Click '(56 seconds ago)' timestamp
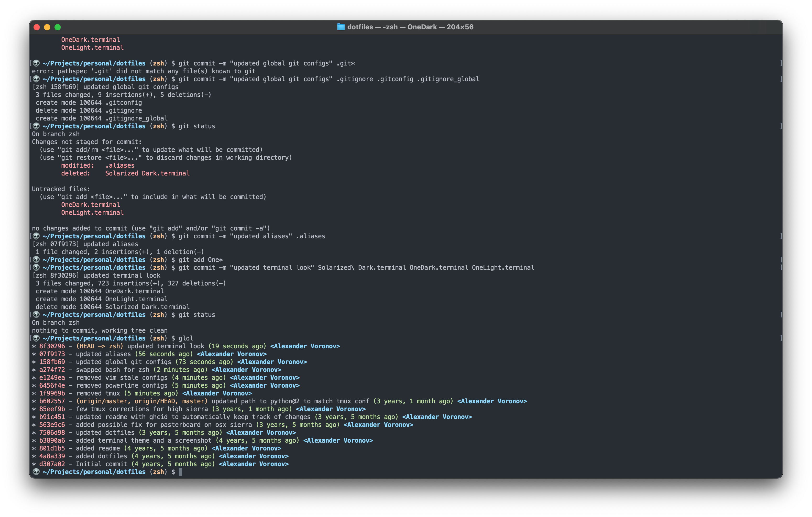This screenshot has height=517, width=812. click(164, 354)
